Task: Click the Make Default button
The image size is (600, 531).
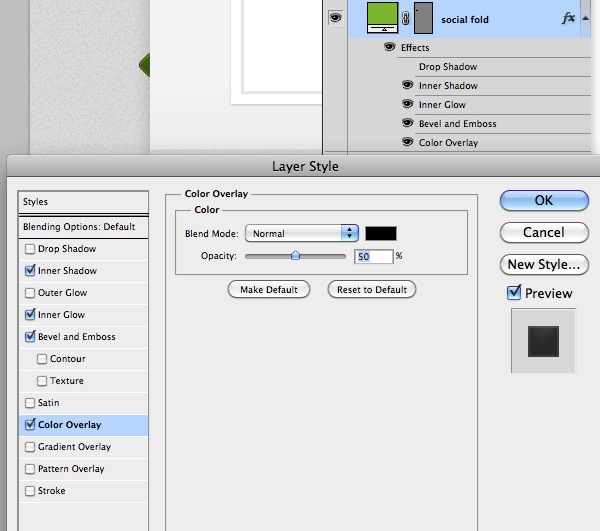Action: point(269,290)
